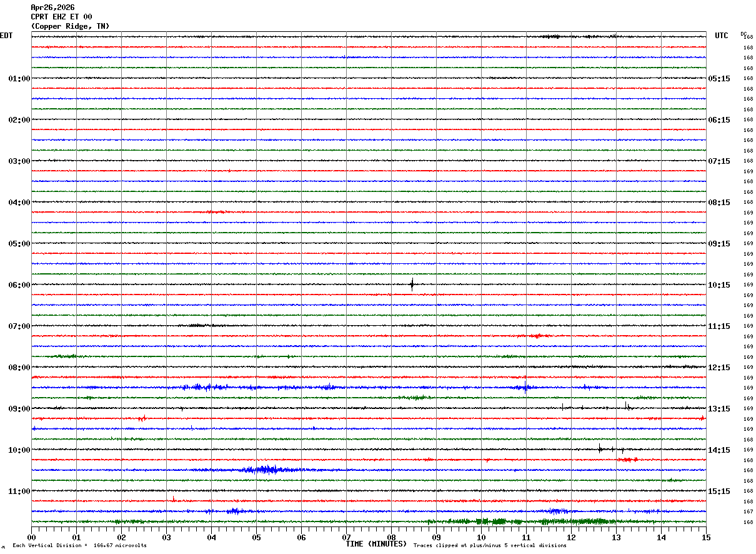
Task: Select the 09:00 EDT time label
Action: click(19, 409)
